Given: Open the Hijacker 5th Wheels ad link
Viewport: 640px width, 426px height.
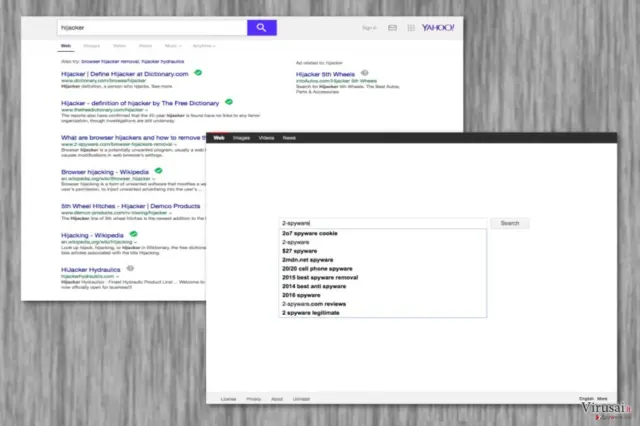Looking at the screenshot, I should pos(325,74).
